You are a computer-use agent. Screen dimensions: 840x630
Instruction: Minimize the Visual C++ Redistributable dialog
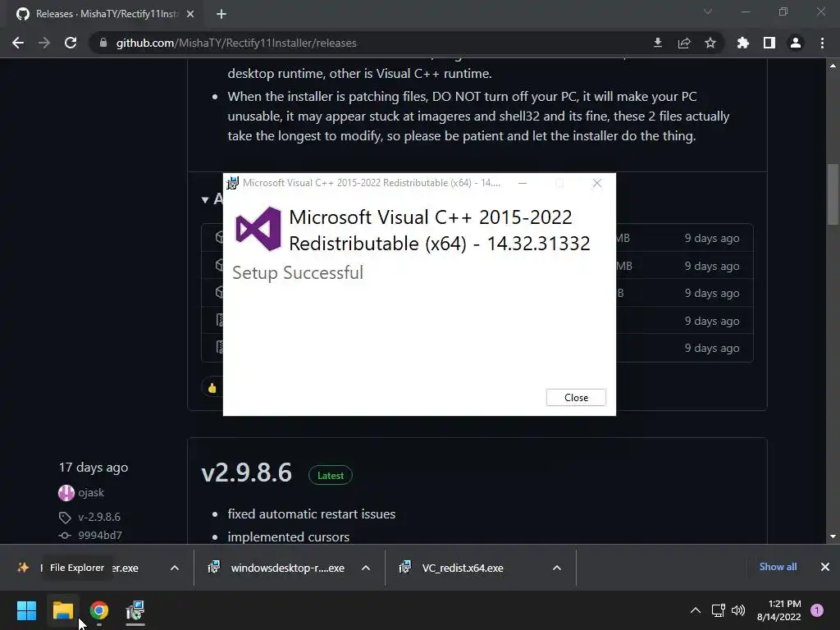tap(523, 183)
